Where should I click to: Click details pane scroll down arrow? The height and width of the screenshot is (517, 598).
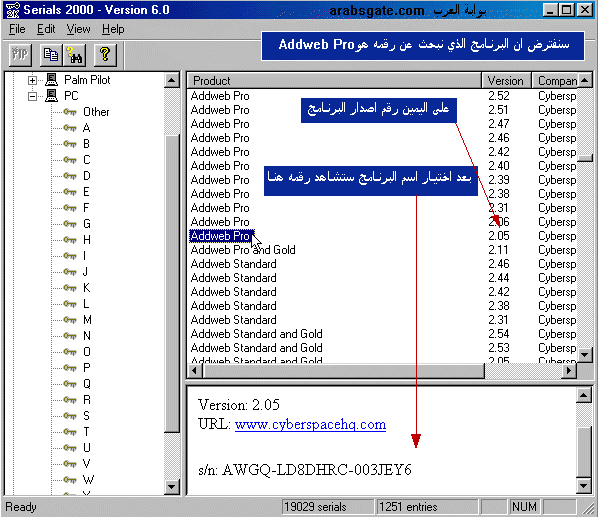coord(584,486)
